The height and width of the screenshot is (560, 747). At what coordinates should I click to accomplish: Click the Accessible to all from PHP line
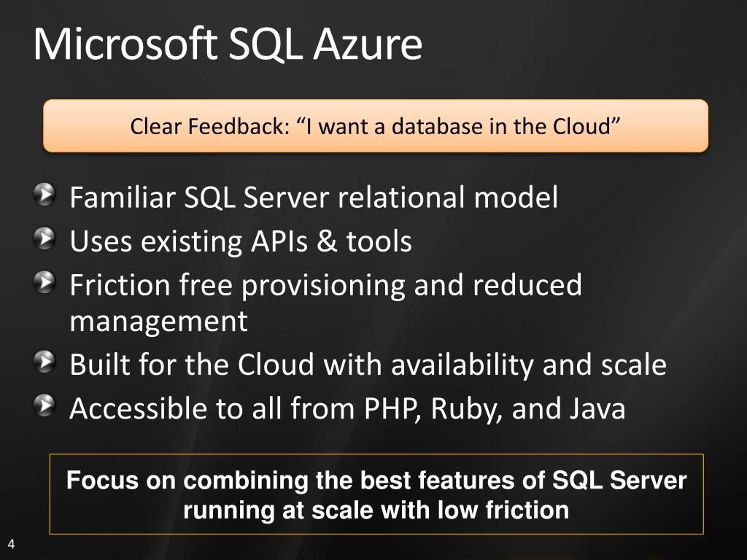[x=347, y=408]
